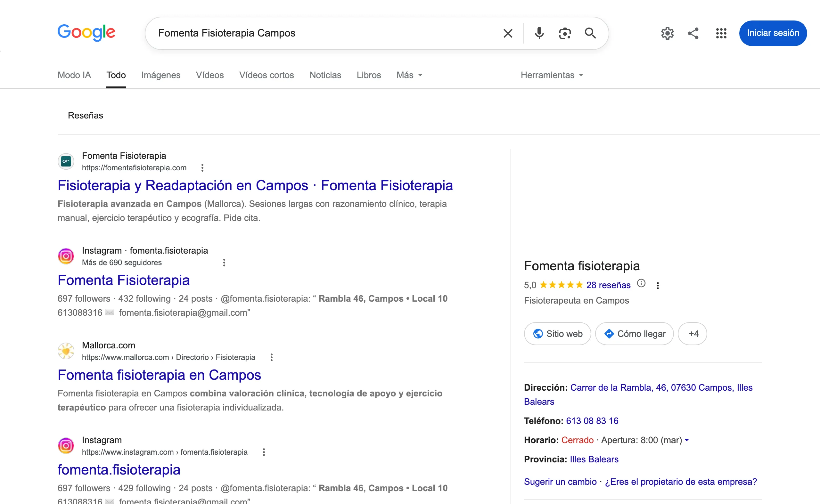This screenshot has width=820, height=504.
Task: Open 28 reseñas link in knowledge panel
Action: pyautogui.click(x=608, y=285)
